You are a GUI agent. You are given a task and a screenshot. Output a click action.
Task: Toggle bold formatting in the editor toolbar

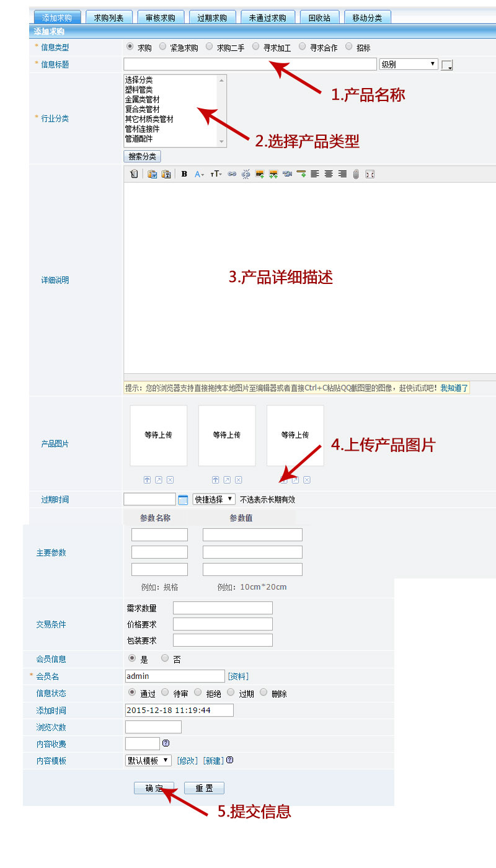184,174
